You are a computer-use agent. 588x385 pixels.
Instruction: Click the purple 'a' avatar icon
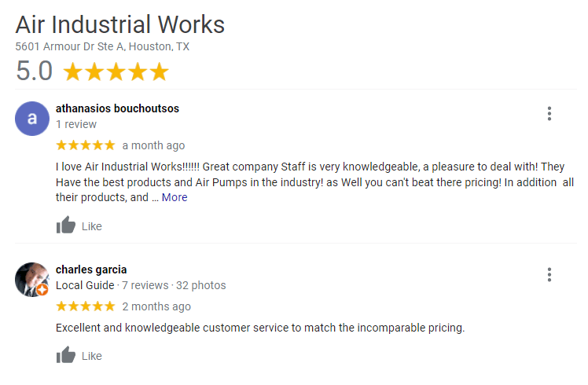click(x=32, y=119)
